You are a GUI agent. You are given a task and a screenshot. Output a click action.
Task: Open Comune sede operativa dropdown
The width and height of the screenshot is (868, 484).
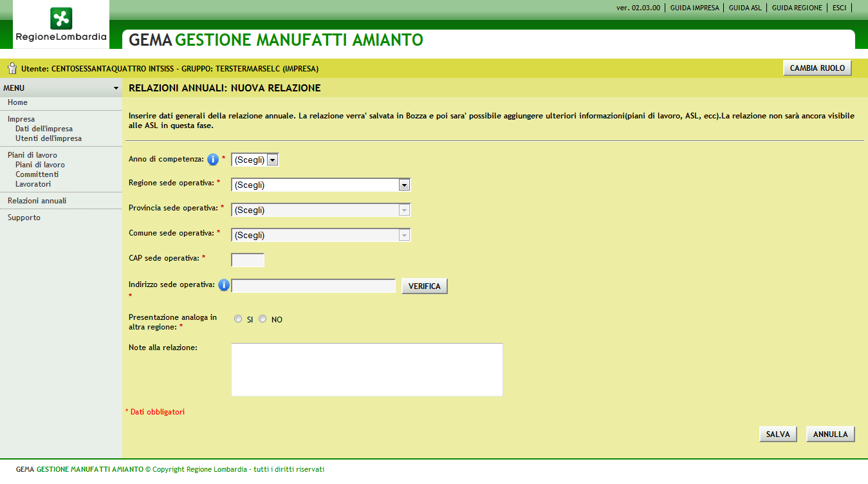pos(320,236)
